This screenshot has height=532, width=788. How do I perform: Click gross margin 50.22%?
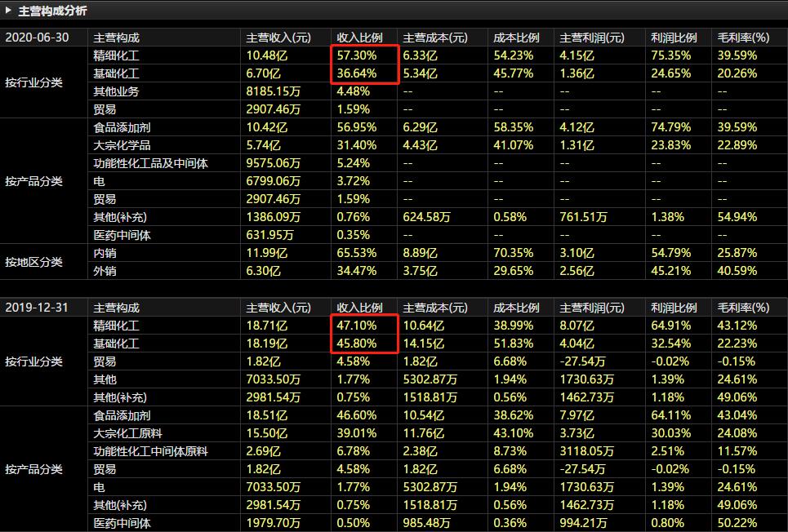tap(737, 523)
